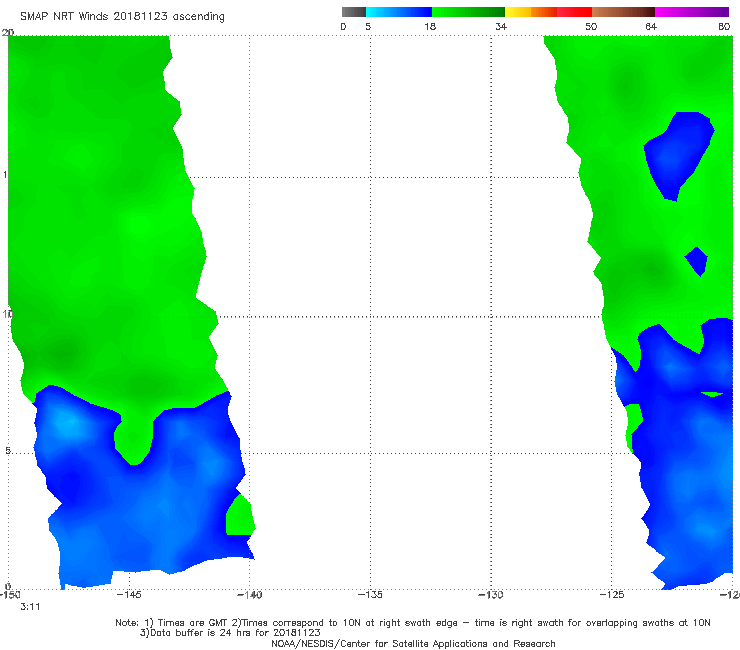Screen dimensions: 740x650
Task: Click the yellow-orange segment of the color bar
Action: point(531,12)
